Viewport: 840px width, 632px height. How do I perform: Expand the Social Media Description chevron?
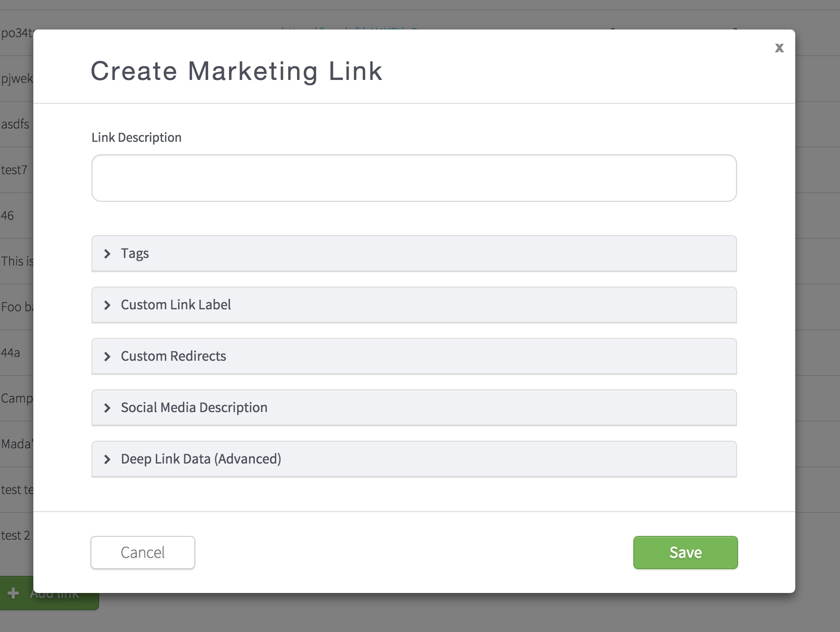coord(107,408)
